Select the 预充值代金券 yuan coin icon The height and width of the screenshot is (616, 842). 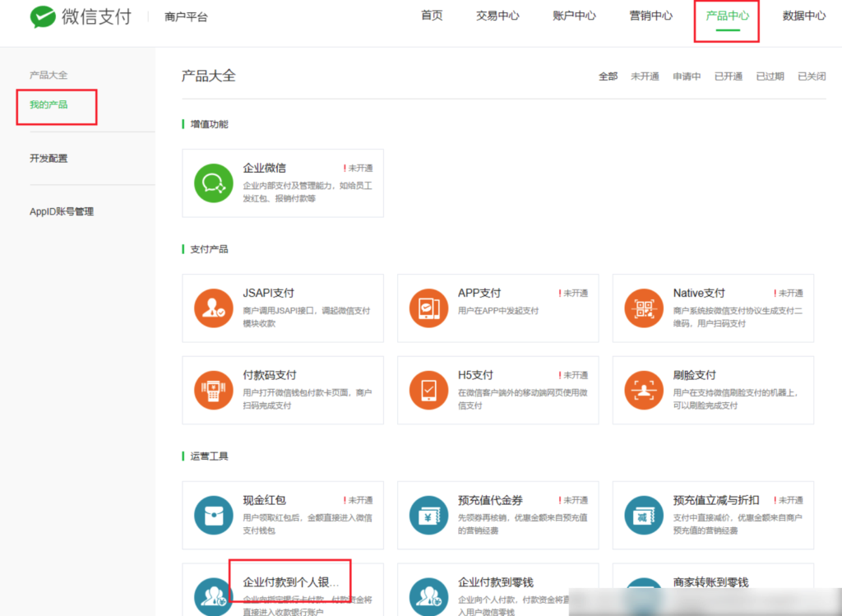click(428, 516)
